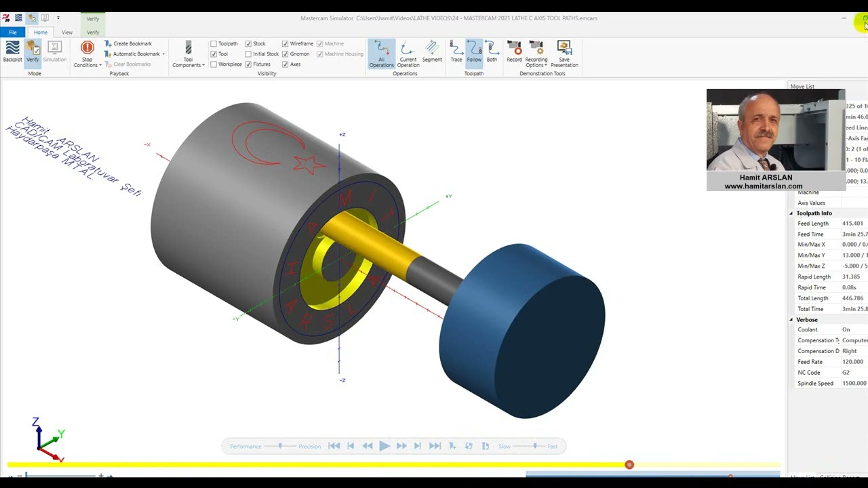Image resolution: width=868 pixels, height=488 pixels.
Task: Click Backplot icon in quick access toolbar
Action: (x=18, y=18)
